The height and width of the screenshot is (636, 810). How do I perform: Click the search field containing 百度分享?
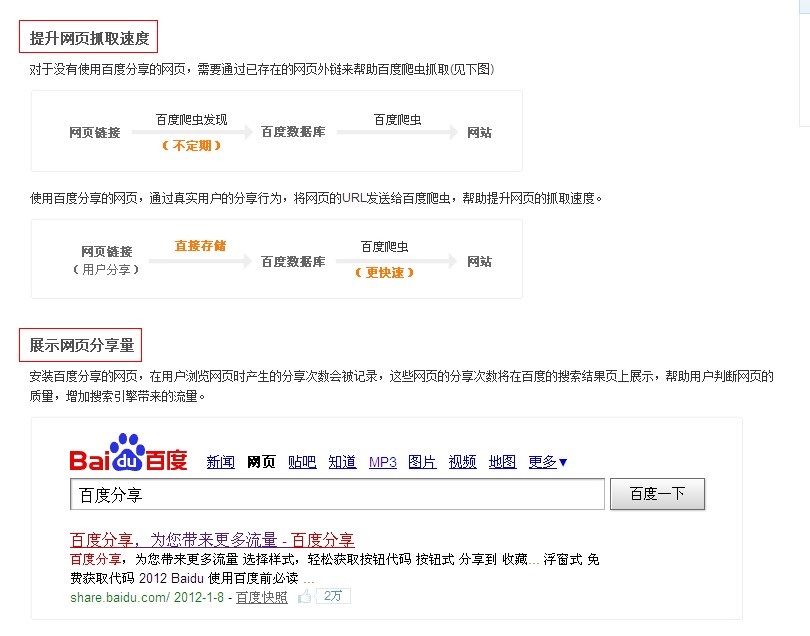[x=337, y=494]
